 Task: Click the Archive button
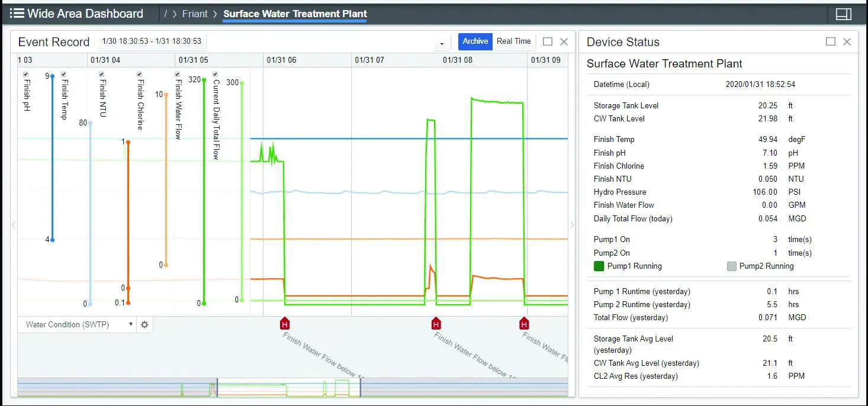(x=475, y=41)
